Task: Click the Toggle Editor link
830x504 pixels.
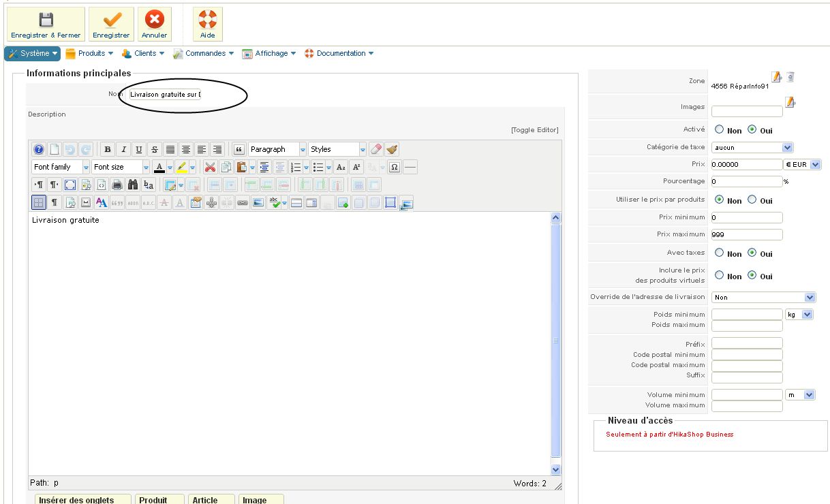Action: 534,130
